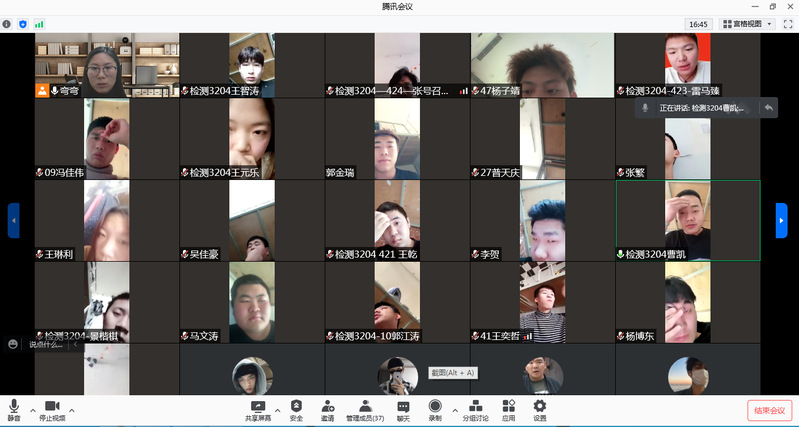Enter fullscreen using top-right fullscreen icon
Screen dimensions: 799x427
click(x=785, y=23)
